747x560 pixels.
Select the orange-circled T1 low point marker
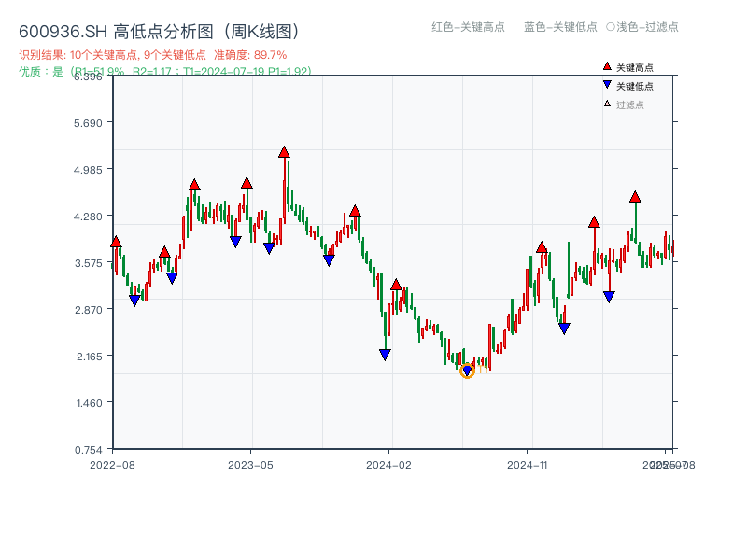(468, 370)
